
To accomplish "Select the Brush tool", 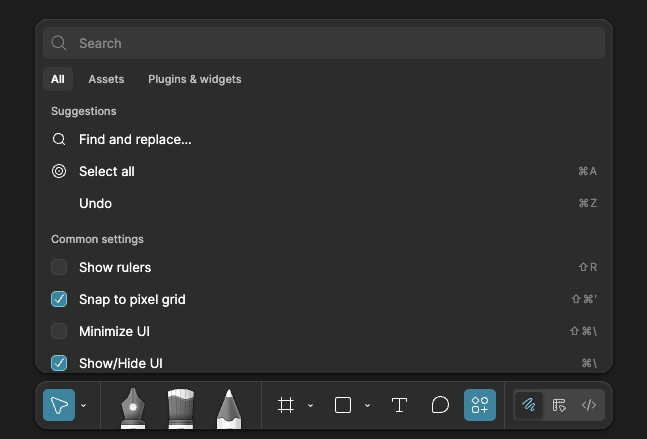I will (x=181, y=408).
